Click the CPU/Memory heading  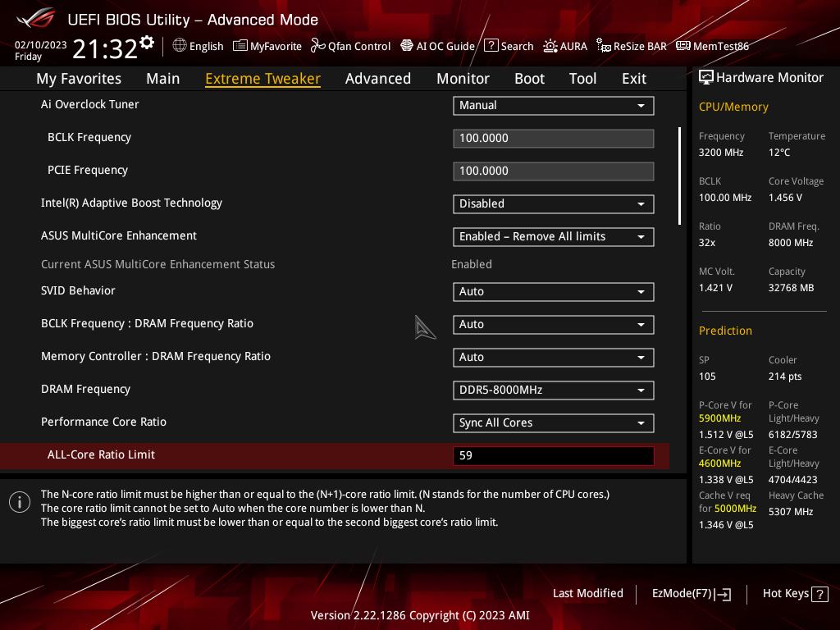[733, 107]
